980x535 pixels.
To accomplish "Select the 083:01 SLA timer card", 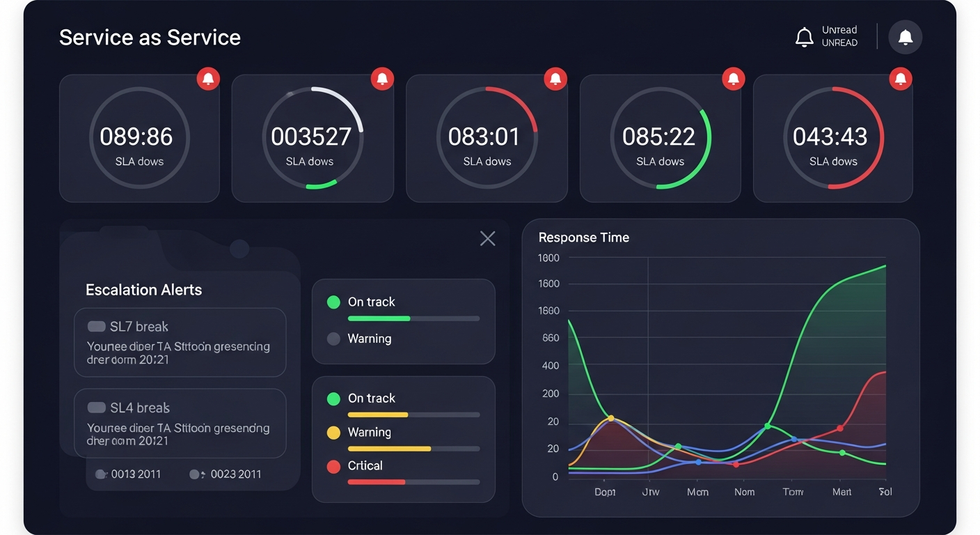I will (x=487, y=138).
